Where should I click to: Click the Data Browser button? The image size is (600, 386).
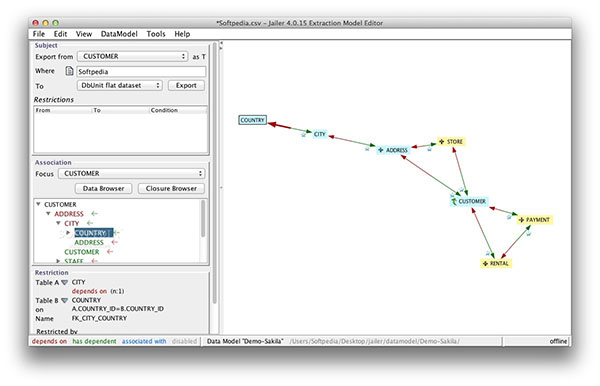[103, 188]
